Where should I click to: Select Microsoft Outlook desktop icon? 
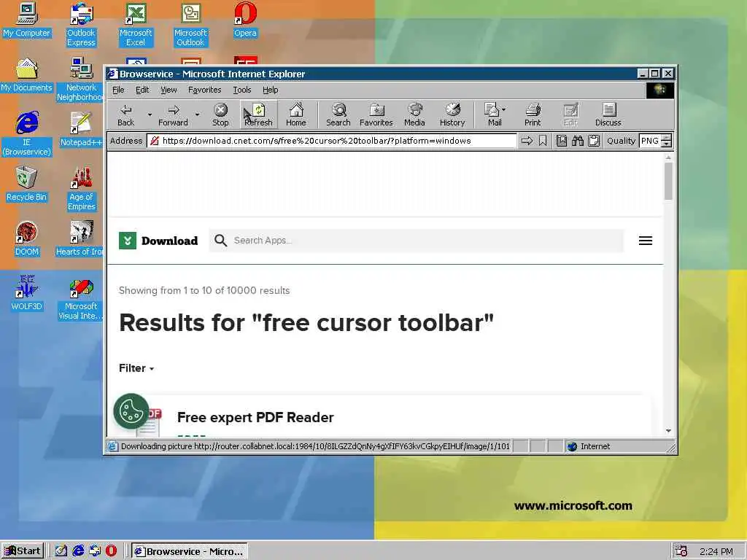coord(190,25)
